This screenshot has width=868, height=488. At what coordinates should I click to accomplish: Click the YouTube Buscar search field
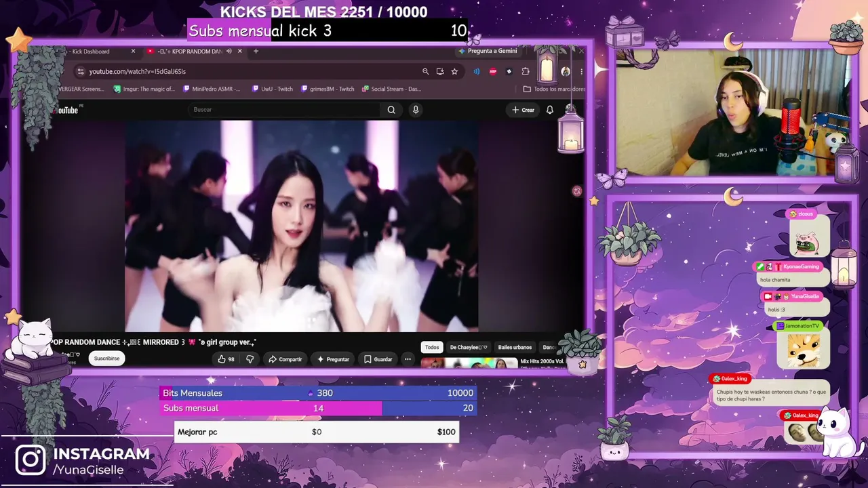pos(283,110)
